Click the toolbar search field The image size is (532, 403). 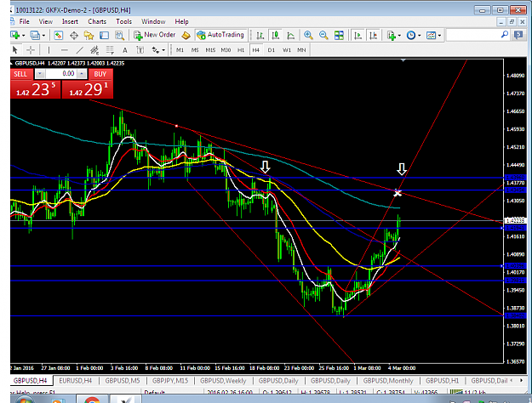click(473, 35)
